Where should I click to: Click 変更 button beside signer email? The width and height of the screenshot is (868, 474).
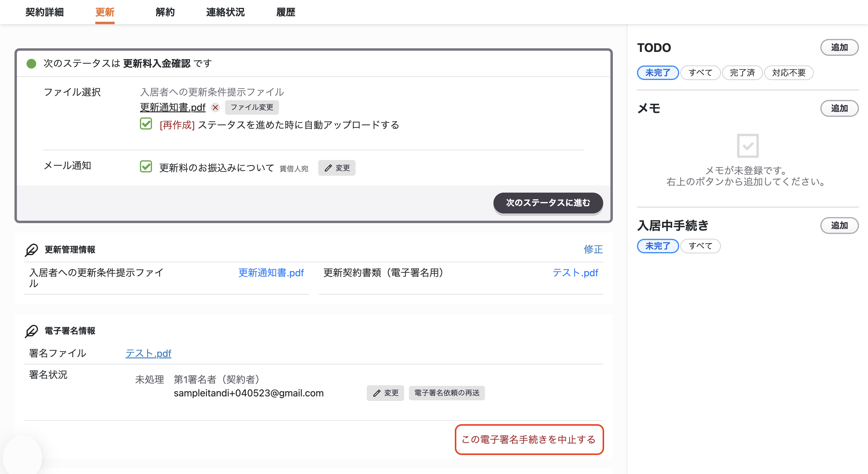point(385,393)
